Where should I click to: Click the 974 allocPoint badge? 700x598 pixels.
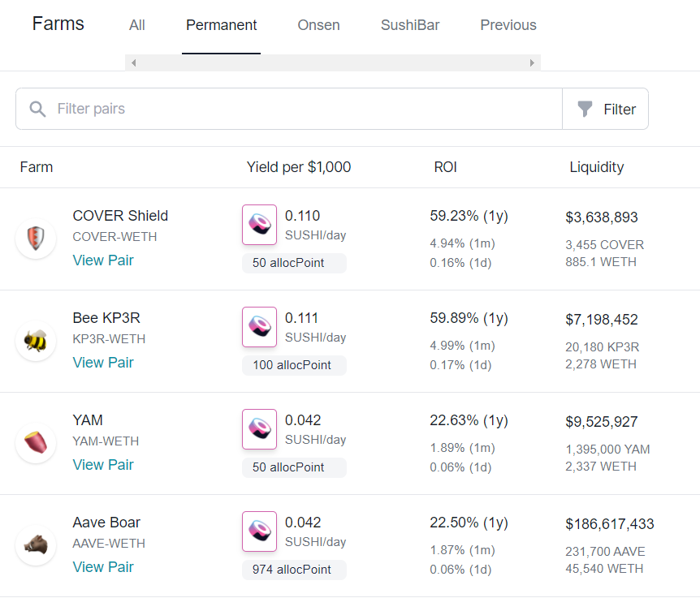294,570
